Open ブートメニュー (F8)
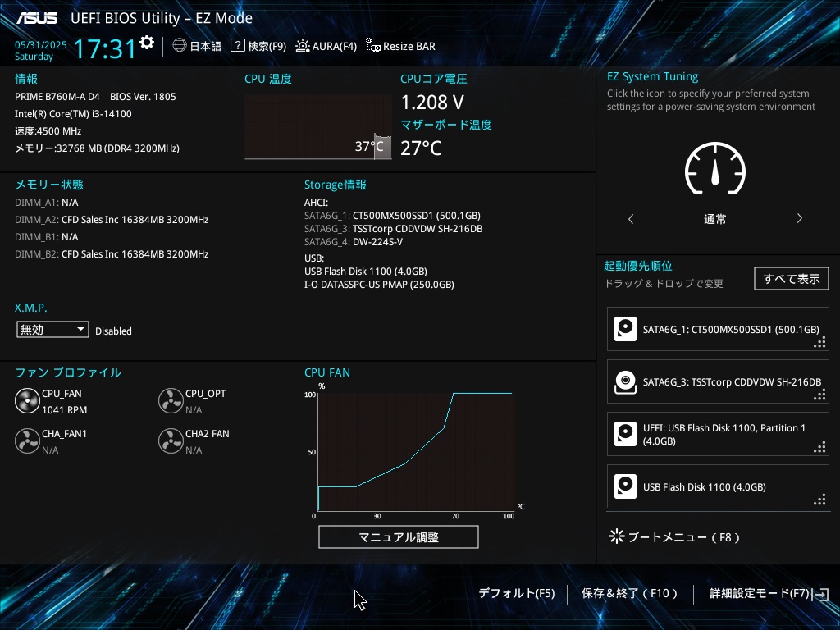This screenshot has width=840, height=630. [x=683, y=536]
